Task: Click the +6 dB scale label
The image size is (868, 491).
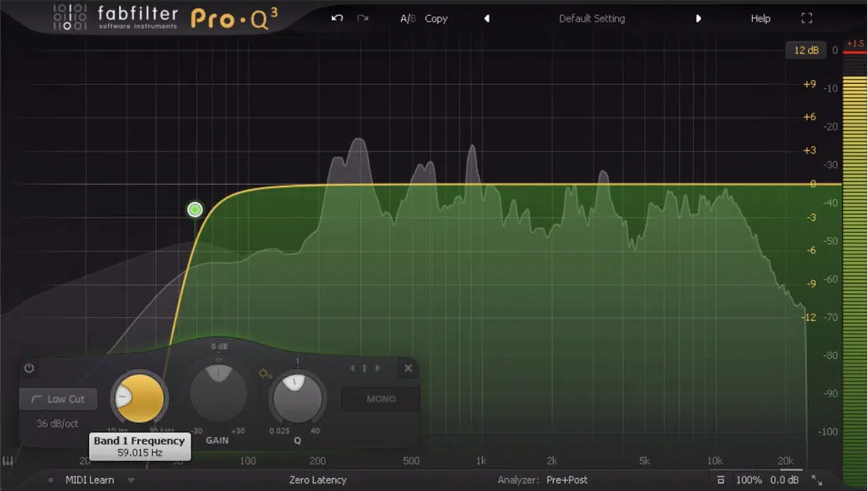Action: 809,117
